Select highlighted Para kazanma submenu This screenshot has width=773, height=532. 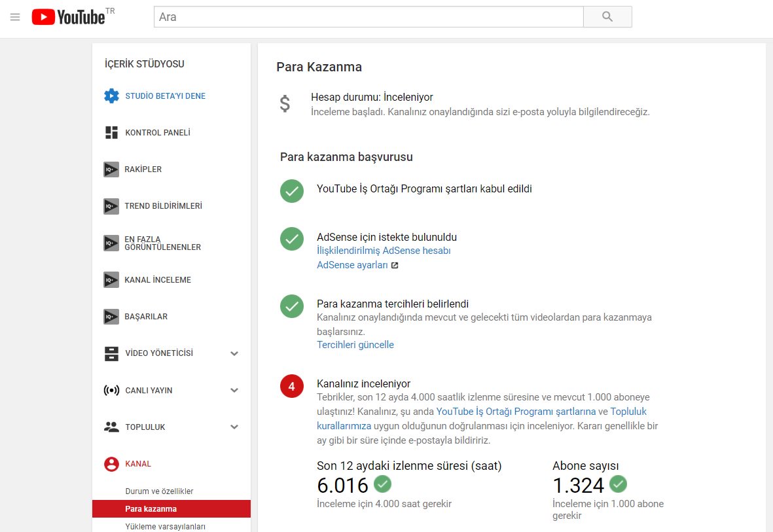pyautogui.click(x=171, y=509)
